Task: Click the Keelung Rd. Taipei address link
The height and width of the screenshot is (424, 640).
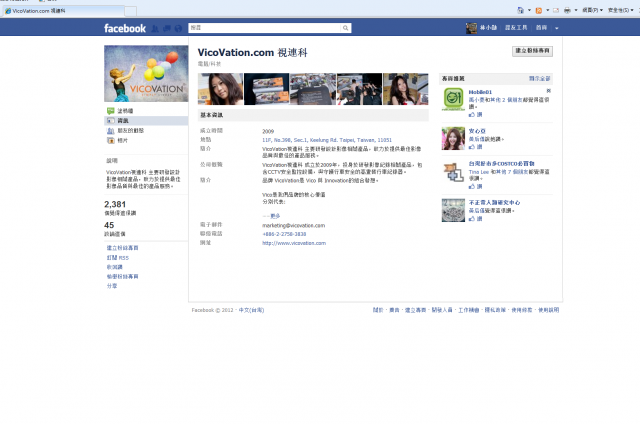Action: click(327, 140)
